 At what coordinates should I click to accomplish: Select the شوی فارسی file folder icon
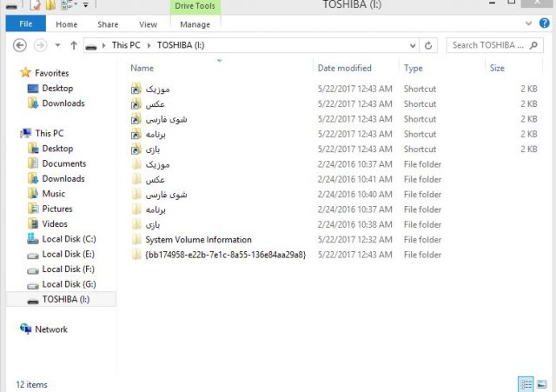136,195
